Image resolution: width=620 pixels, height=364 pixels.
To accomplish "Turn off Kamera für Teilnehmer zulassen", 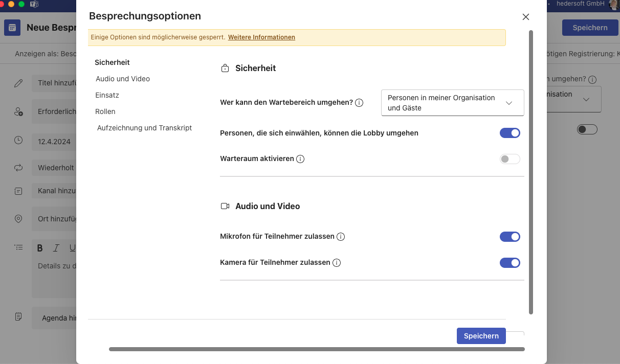I will (510, 263).
